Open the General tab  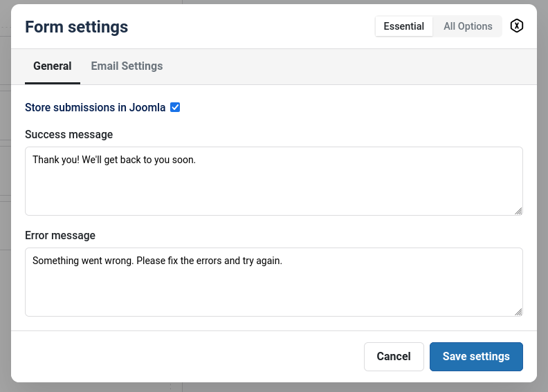tap(53, 66)
